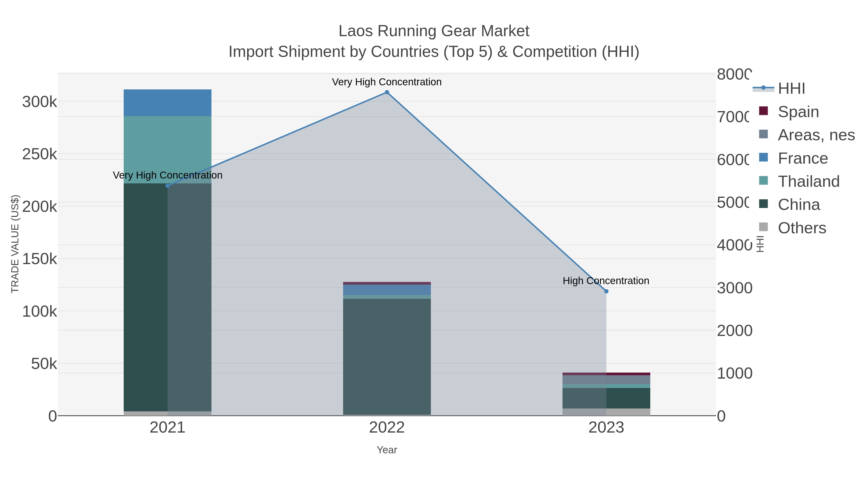This screenshot has width=868, height=488.
Task: Click the 2023 x-axis label
Action: tap(606, 428)
